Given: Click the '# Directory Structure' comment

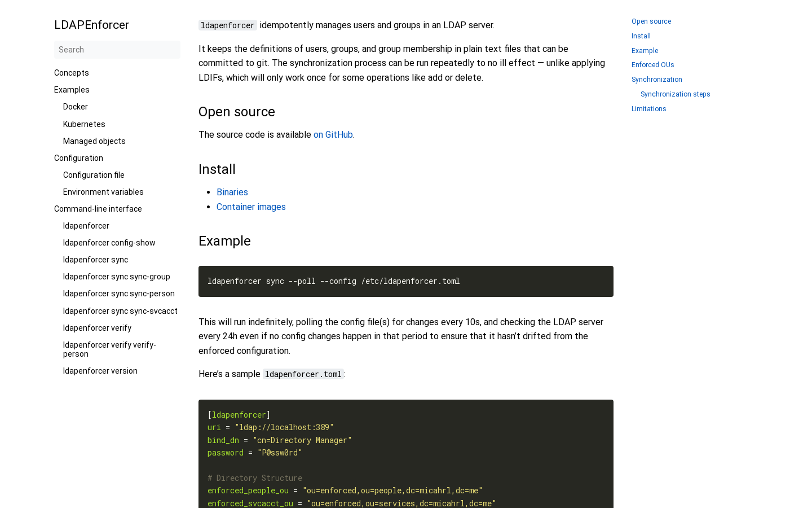Looking at the screenshot, I should (x=255, y=478).
